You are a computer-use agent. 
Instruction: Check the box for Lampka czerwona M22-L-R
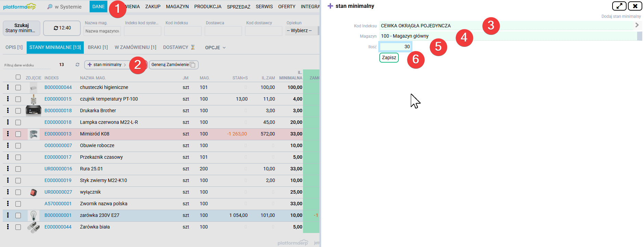click(x=18, y=122)
